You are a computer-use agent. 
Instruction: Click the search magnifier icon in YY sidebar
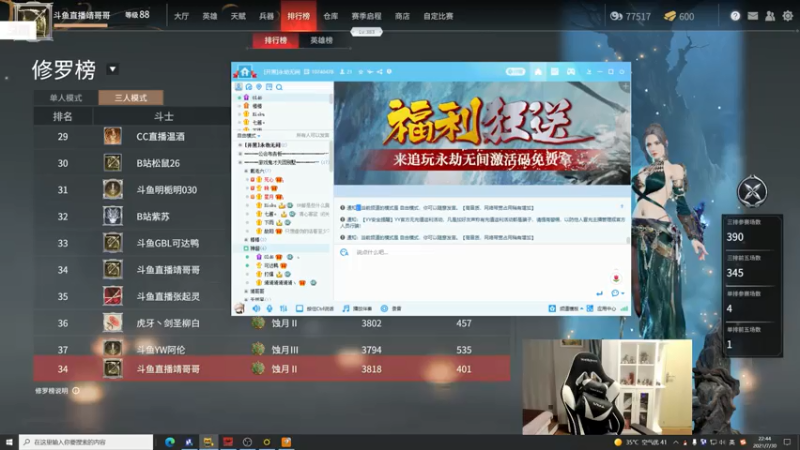click(279, 87)
